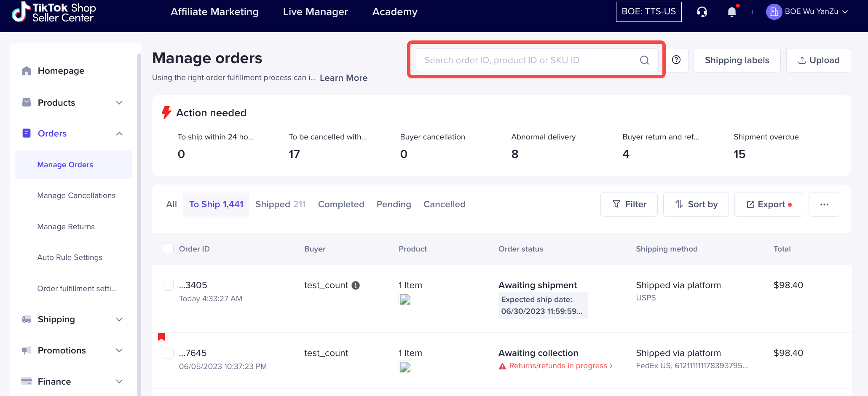Image resolution: width=868 pixels, height=396 pixels.
Task: Click the Promotions megaphone icon
Action: point(27,350)
